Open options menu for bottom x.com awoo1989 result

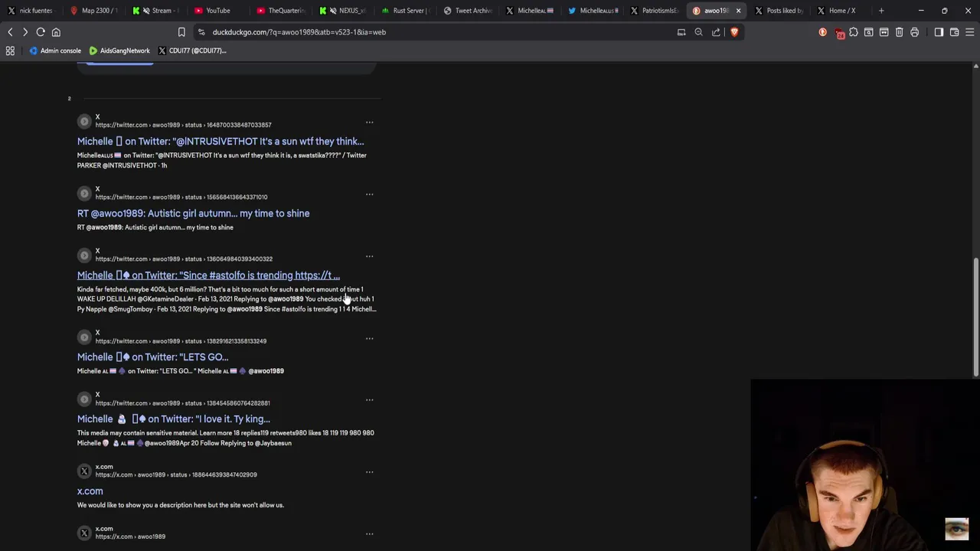tap(369, 534)
